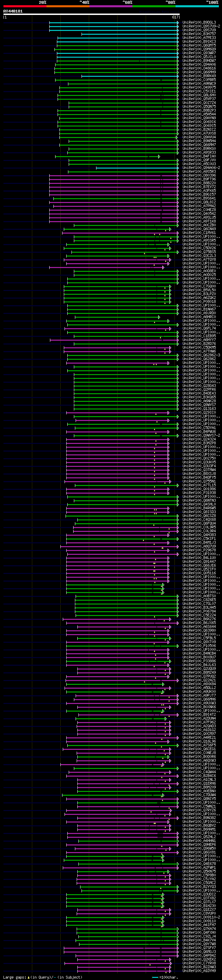Select the UniRef100_C1MV61 label
The width and height of the screenshot is (222, 980).
tap(199, 233)
